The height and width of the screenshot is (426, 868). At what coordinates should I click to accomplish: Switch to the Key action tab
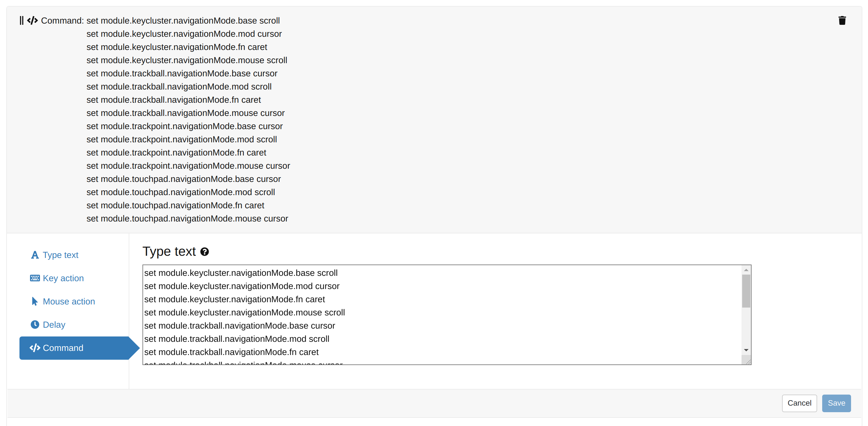pyautogui.click(x=63, y=278)
